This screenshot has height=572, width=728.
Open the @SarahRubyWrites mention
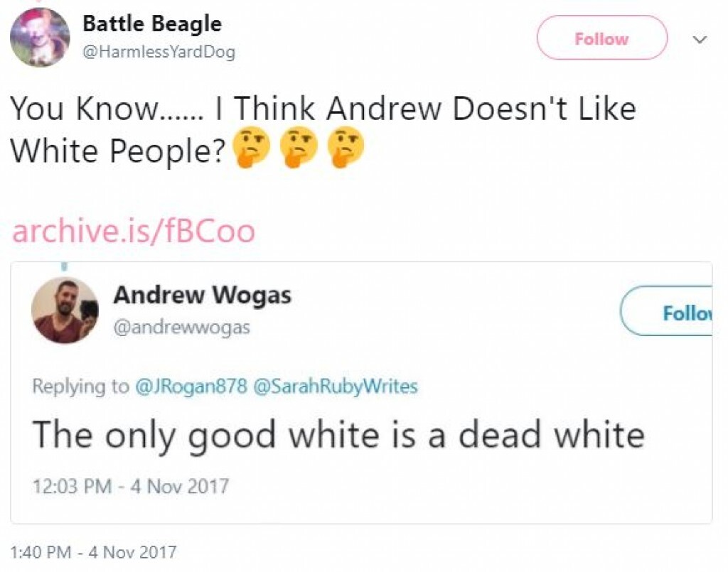click(336, 386)
